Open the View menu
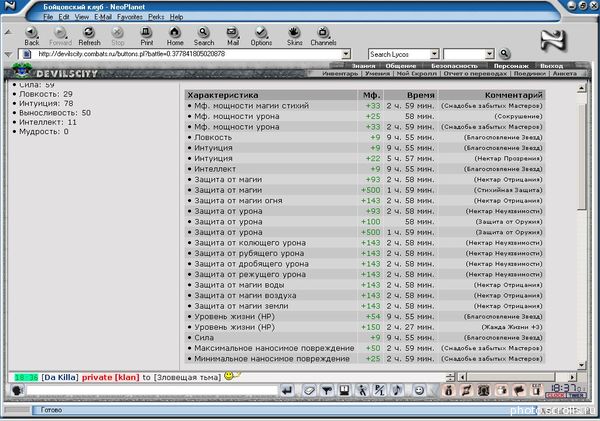The width and height of the screenshot is (600, 421). 82,17
